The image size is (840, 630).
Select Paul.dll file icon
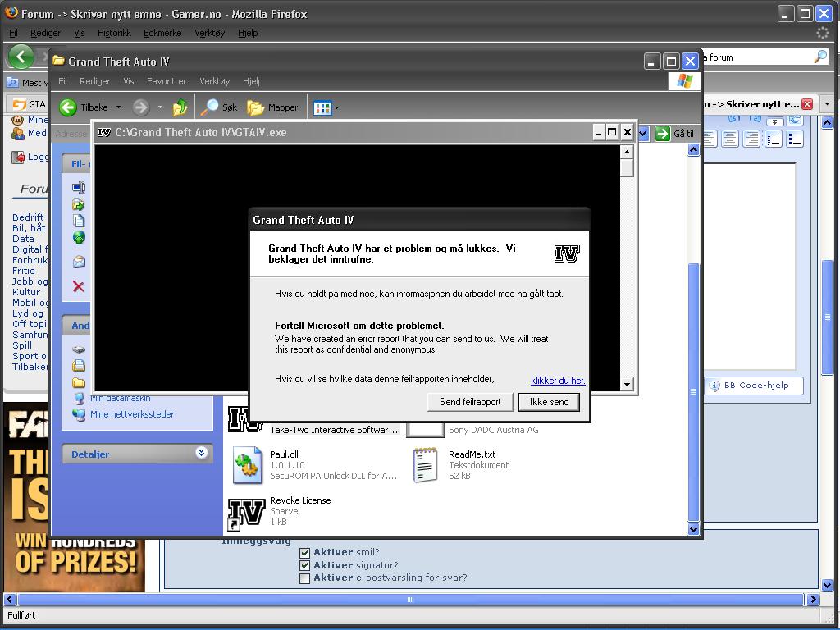[248, 465]
